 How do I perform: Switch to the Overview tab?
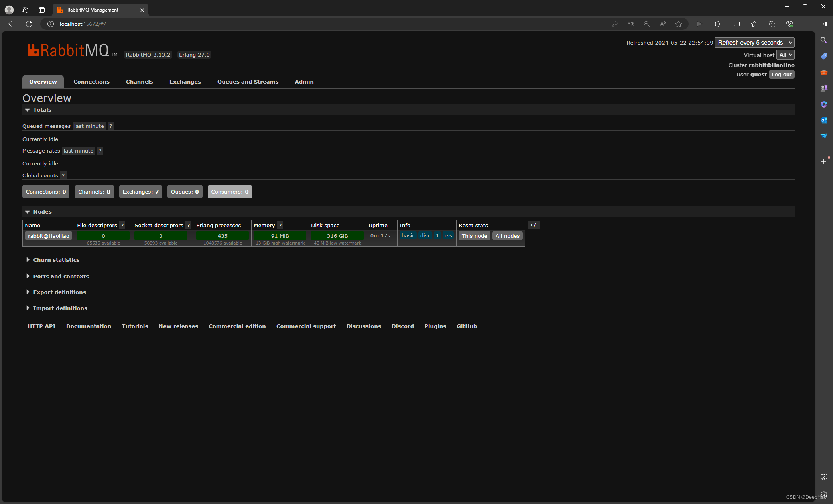[43, 82]
